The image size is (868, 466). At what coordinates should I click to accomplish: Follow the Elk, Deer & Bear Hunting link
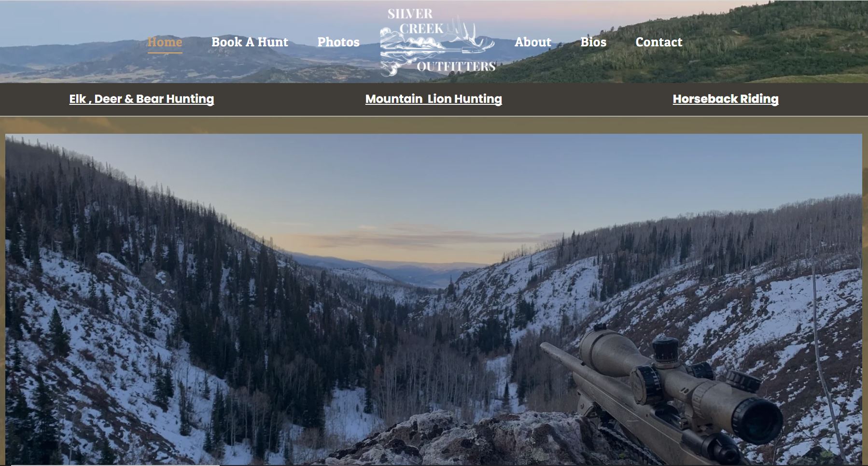pyautogui.click(x=141, y=99)
